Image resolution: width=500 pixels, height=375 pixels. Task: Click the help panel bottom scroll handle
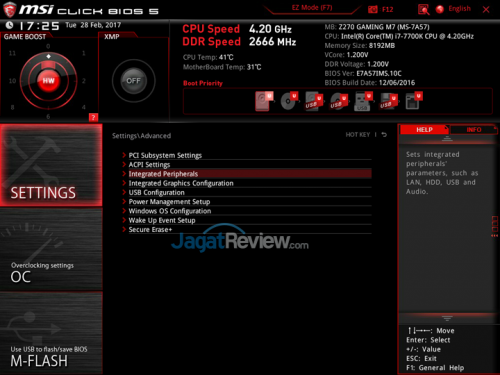tap(447, 318)
